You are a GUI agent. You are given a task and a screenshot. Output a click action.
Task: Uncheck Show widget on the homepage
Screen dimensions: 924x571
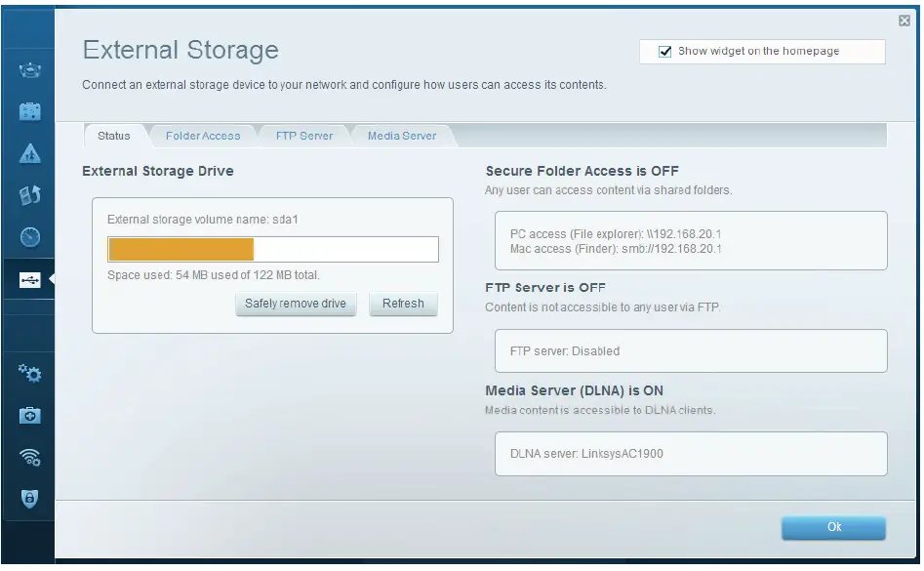665,52
